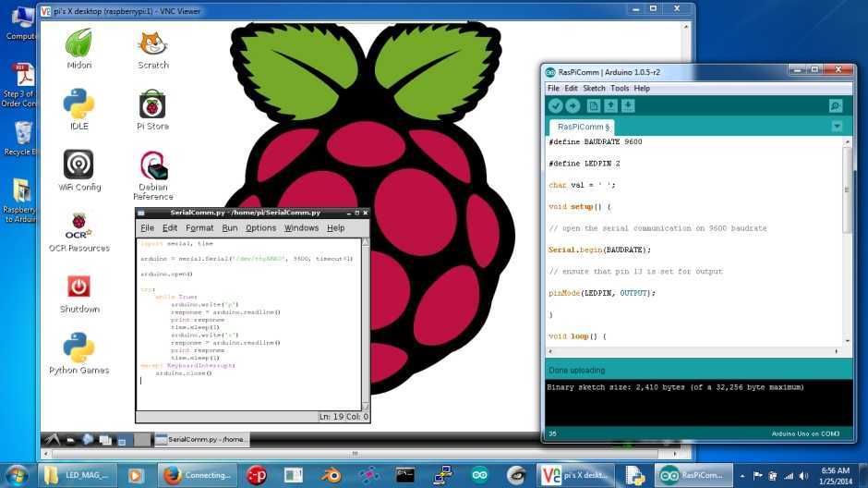Click the Blender icon in Windows taskbar
This screenshot has width=868, height=488.
pos(331,475)
